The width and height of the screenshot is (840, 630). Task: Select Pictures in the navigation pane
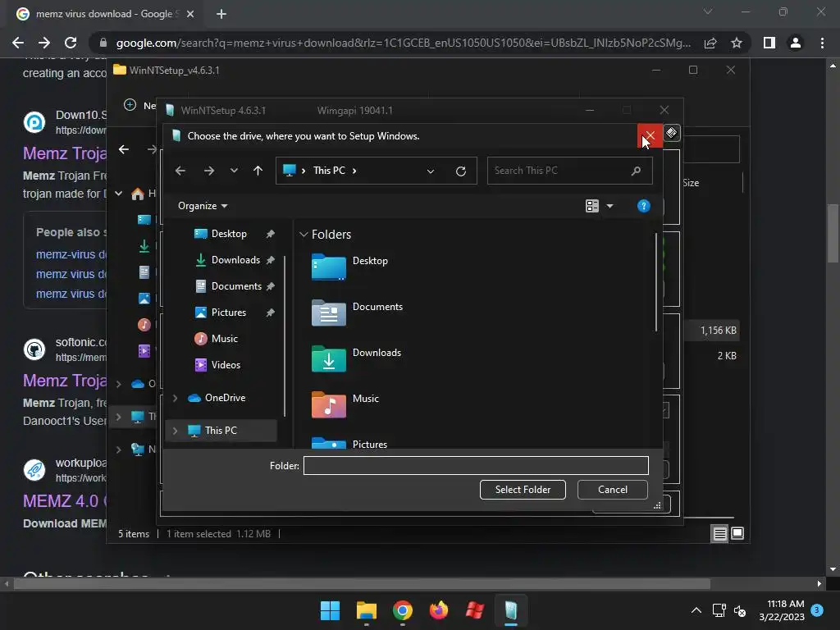pyautogui.click(x=229, y=313)
